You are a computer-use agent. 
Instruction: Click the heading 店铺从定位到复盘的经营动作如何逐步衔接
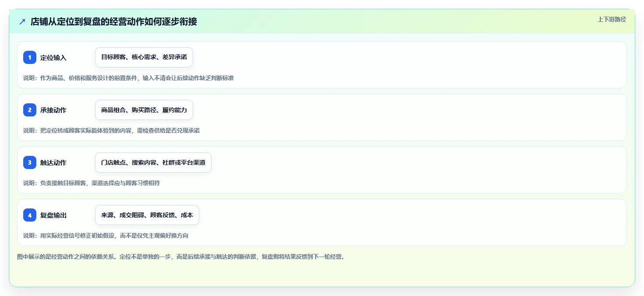click(114, 21)
